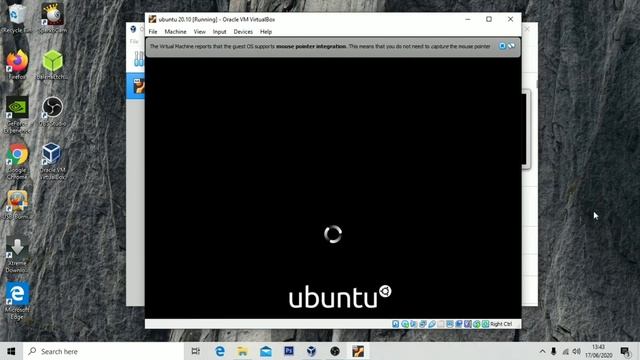Open the File menu in VirtualBox VM
This screenshot has height=360, width=640.
click(153, 32)
